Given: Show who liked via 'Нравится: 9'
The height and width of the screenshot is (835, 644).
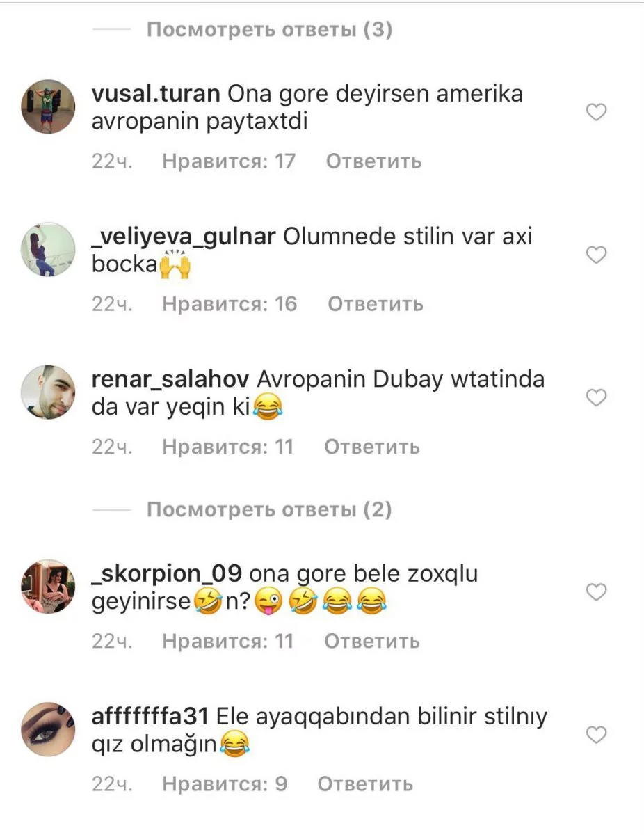Looking at the screenshot, I should click(225, 784).
